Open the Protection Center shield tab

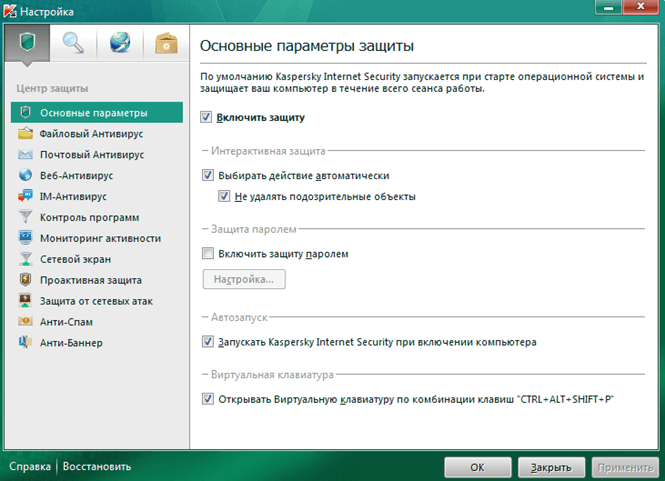pos(27,42)
